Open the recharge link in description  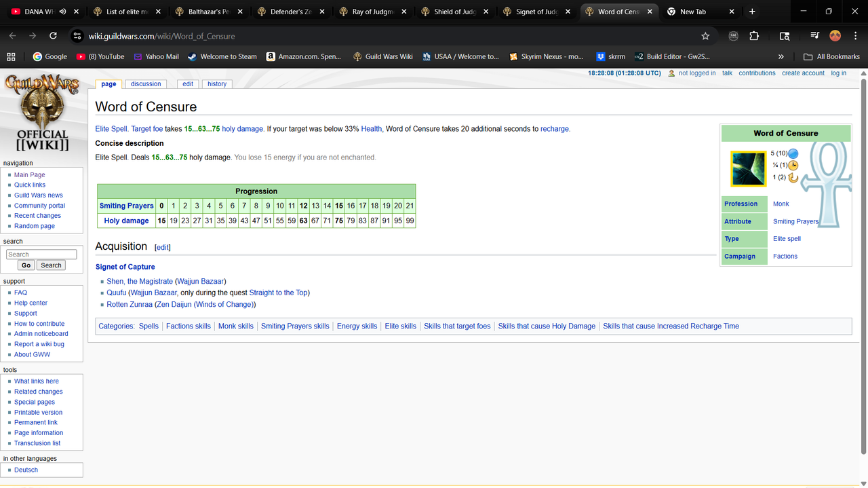click(x=555, y=129)
